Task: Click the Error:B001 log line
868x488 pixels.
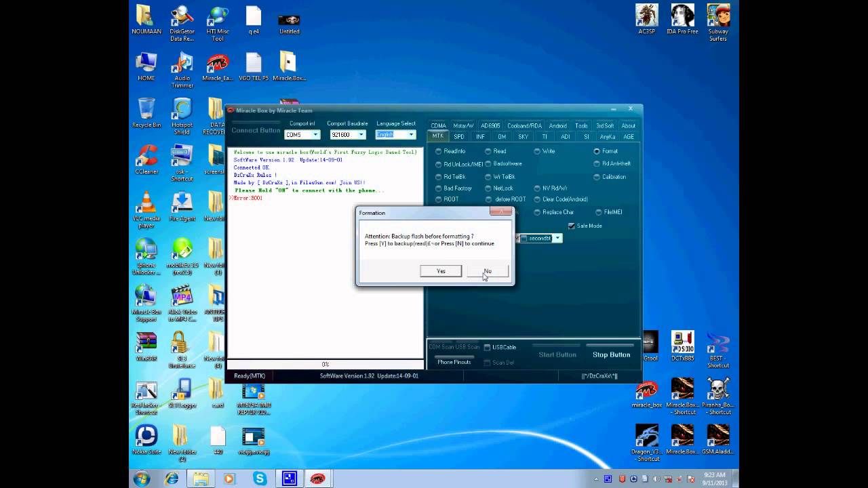Action: pyautogui.click(x=245, y=199)
